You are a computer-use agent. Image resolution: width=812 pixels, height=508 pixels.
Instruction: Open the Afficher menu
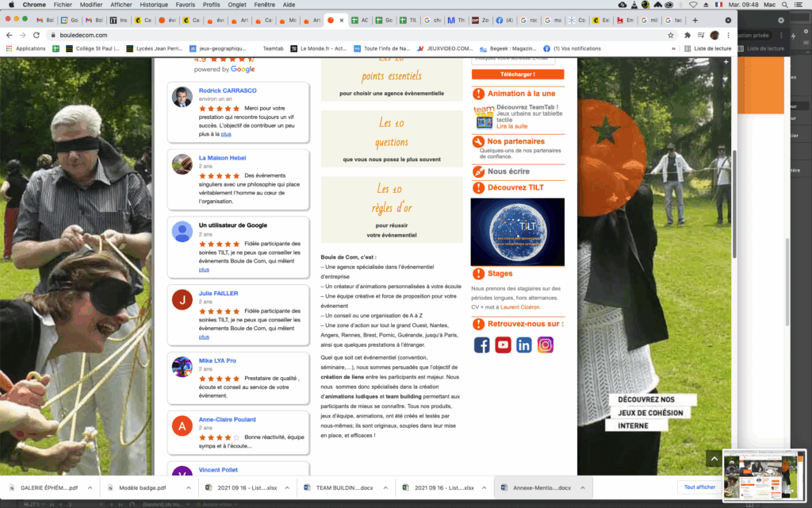pyautogui.click(x=121, y=5)
